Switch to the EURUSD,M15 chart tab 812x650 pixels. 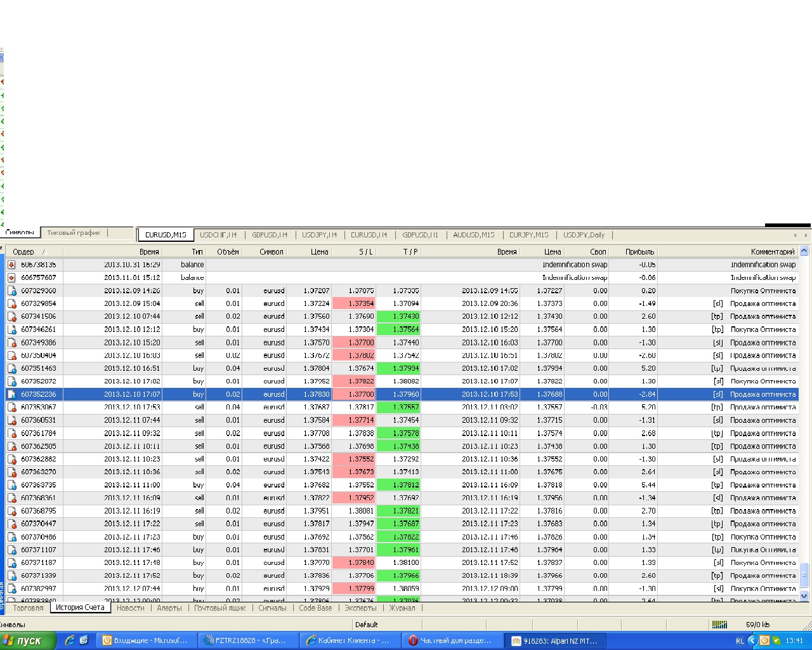pos(166,235)
